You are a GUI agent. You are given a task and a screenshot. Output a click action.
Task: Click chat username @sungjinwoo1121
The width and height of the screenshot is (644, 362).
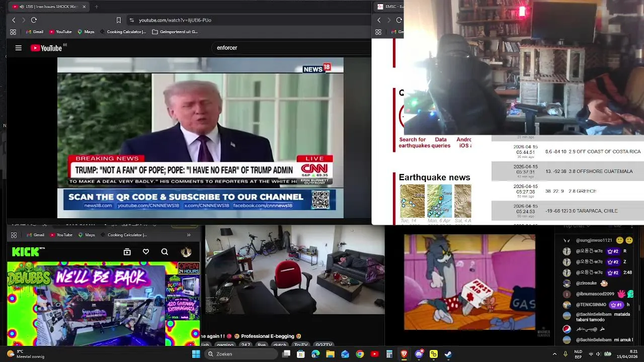[x=594, y=240]
